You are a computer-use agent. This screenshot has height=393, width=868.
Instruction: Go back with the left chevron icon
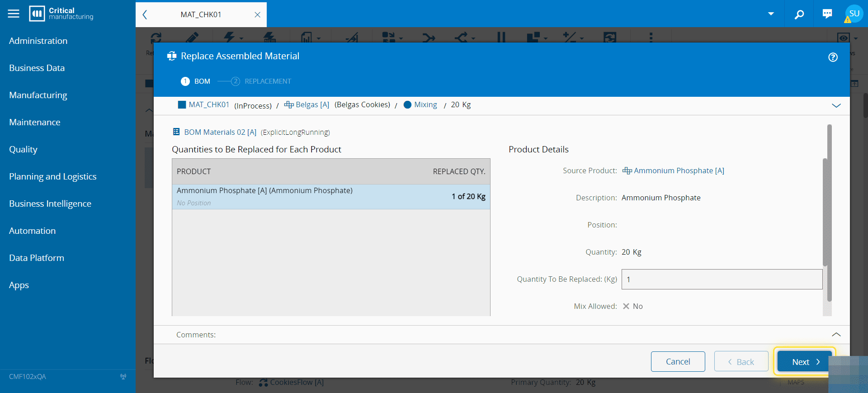click(x=145, y=14)
